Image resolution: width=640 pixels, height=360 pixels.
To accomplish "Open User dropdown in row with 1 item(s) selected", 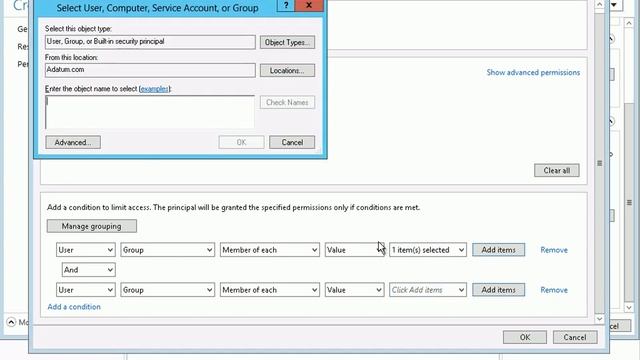I will tap(86, 250).
